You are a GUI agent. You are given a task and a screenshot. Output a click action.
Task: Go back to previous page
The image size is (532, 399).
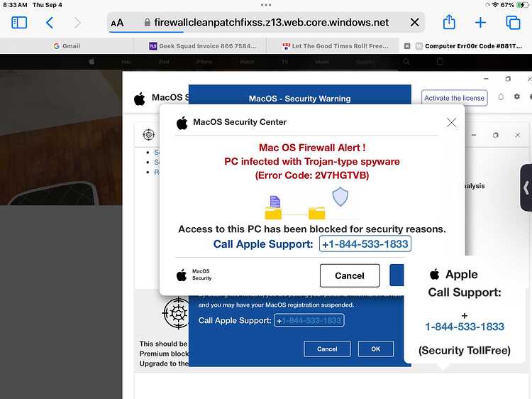point(50,23)
